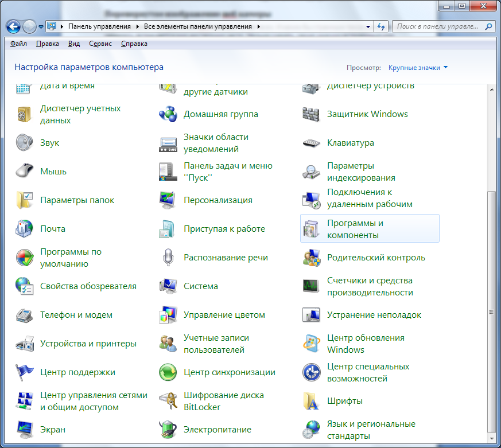
Task: Open recent pages dropdown beside Forward
Action: (41, 27)
